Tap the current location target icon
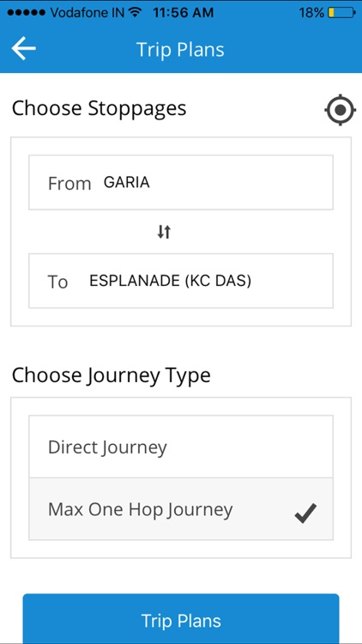 (340, 110)
